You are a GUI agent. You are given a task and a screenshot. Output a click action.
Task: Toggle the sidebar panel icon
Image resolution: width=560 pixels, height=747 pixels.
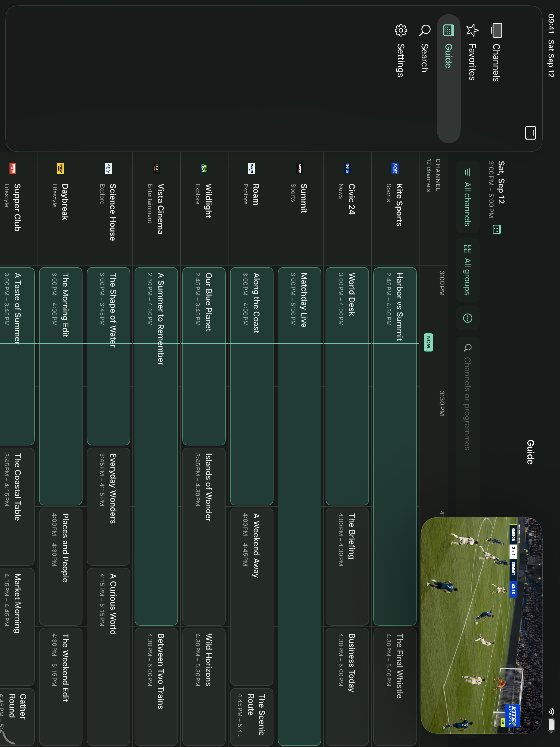530,133
